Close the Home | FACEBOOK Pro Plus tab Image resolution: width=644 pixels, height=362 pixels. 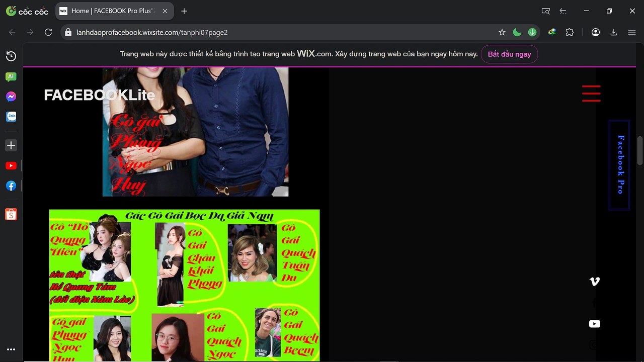(165, 11)
